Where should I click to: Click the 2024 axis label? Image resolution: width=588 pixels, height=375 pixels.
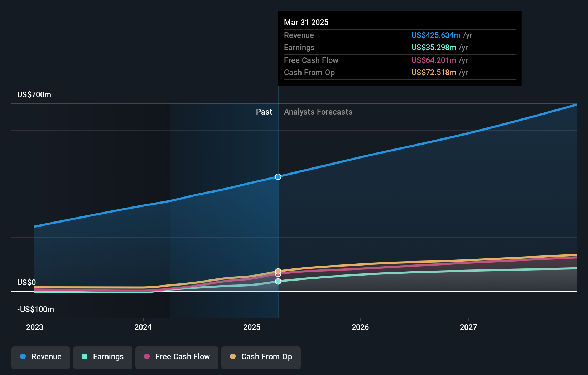coord(143,327)
